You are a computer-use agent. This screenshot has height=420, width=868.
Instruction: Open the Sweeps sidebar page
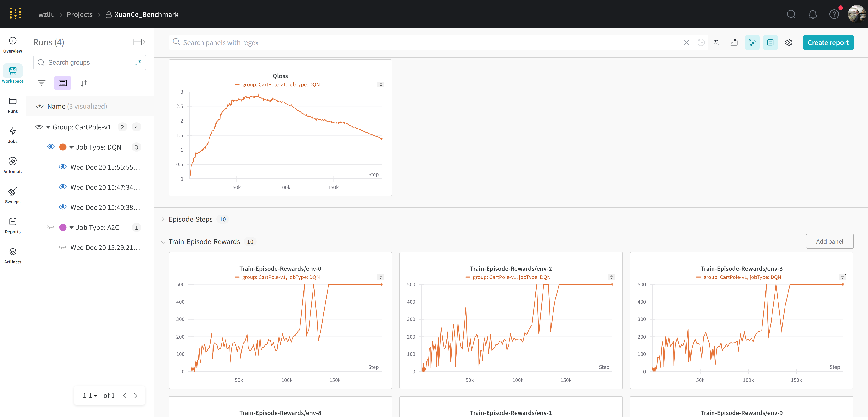13,195
